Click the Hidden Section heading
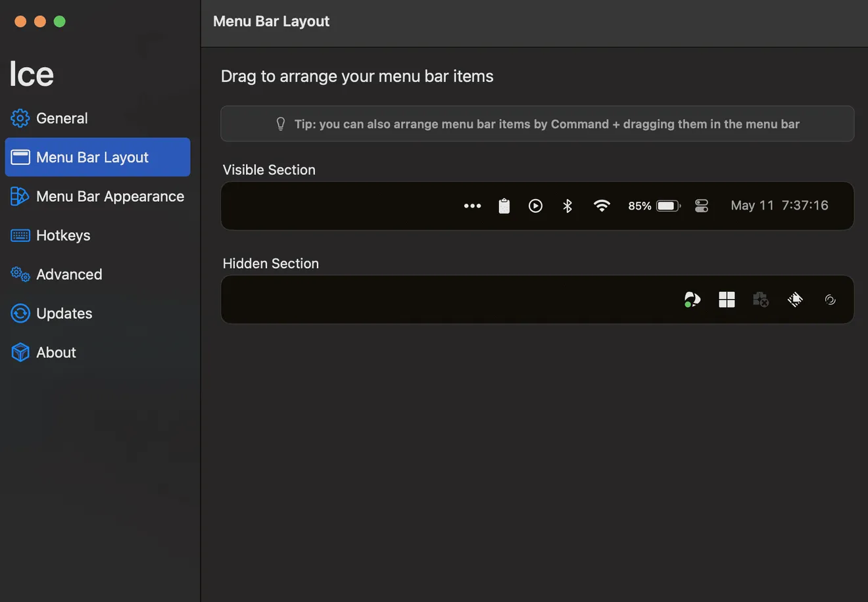The width and height of the screenshot is (868, 602). click(271, 264)
